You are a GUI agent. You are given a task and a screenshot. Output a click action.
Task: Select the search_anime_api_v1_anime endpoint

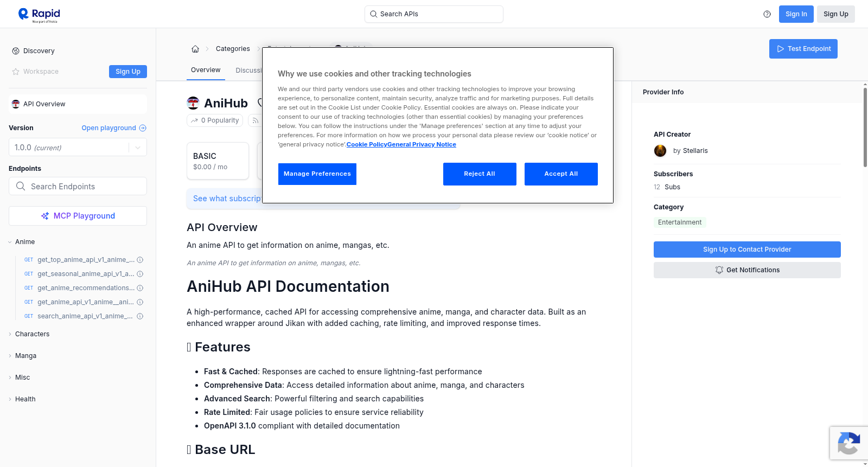click(85, 316)
